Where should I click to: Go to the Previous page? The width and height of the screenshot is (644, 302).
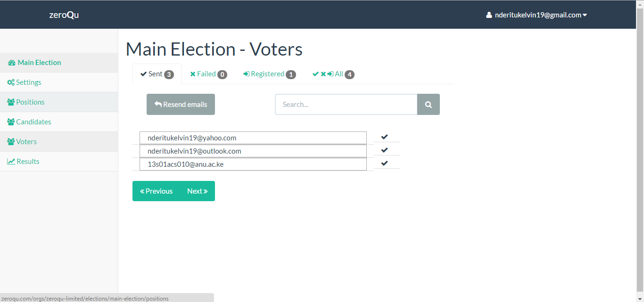click(157, 191)
